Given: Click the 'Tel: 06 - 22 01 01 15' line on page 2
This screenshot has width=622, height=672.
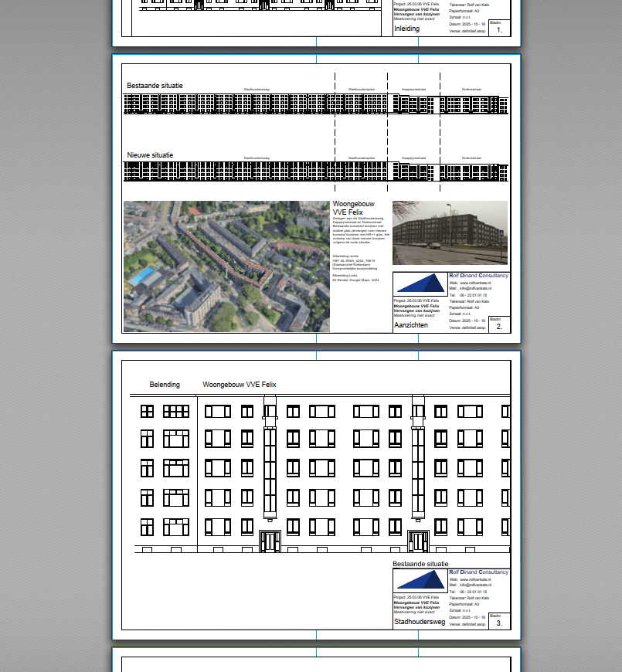Looking at the screenshot, I should (x=468, y=295).
